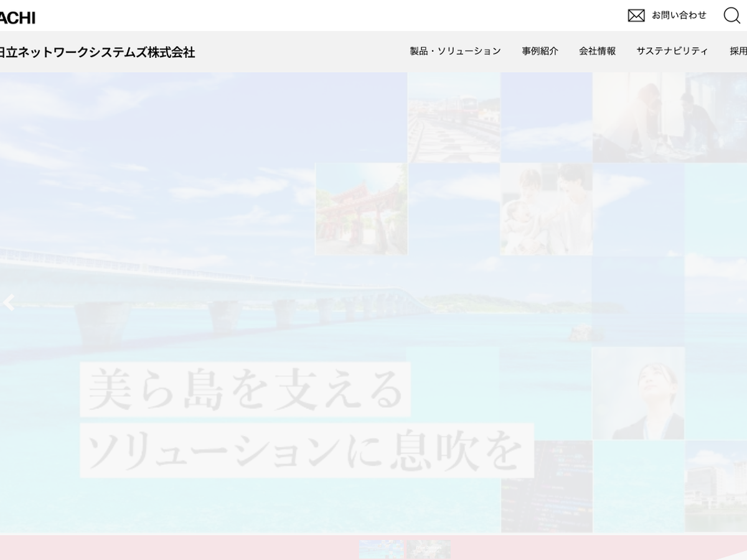Select the second dark slide thumbnail

point(429,549)
